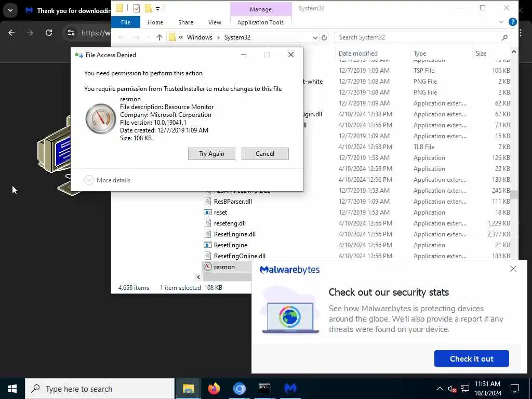Select the reseteng.dll file
The width and height of the screenshot is (532, 399).
(230, 223)
